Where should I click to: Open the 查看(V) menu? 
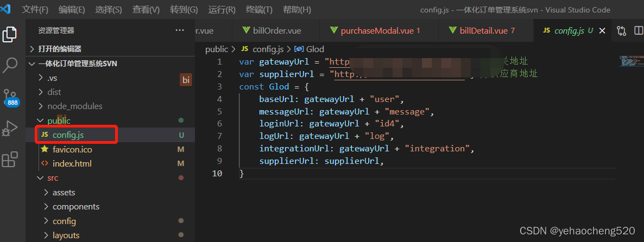146,10
